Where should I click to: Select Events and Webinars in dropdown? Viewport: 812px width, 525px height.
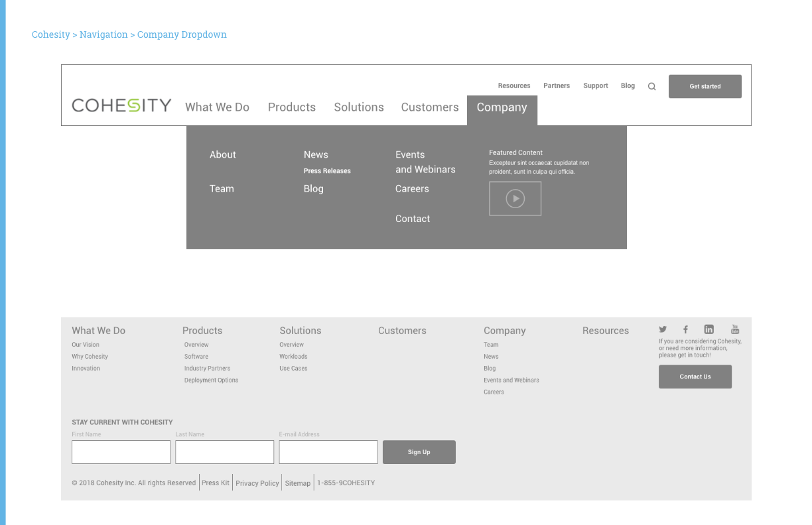[x=425, y=162]
